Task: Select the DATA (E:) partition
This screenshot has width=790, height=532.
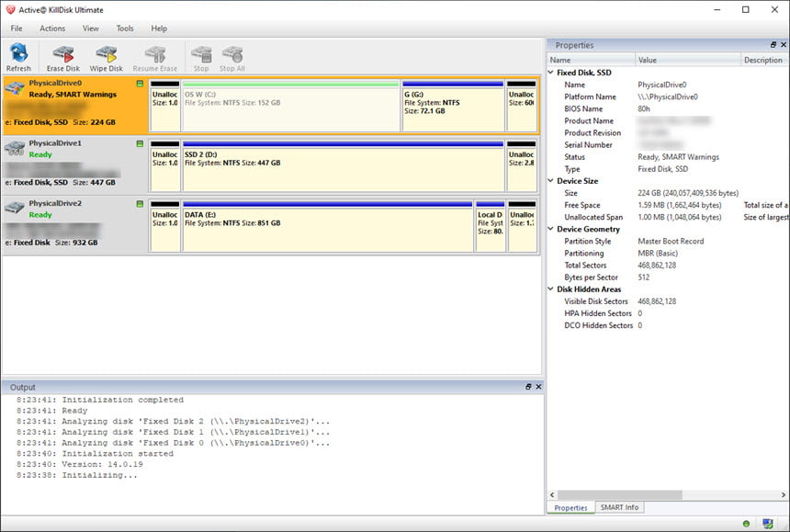Action: click(x=328, y=226)
